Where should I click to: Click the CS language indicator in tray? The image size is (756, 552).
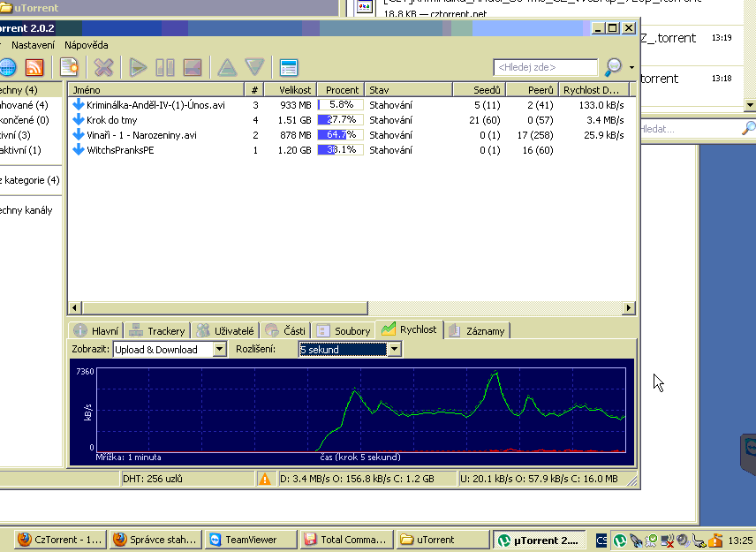(601, 541)
